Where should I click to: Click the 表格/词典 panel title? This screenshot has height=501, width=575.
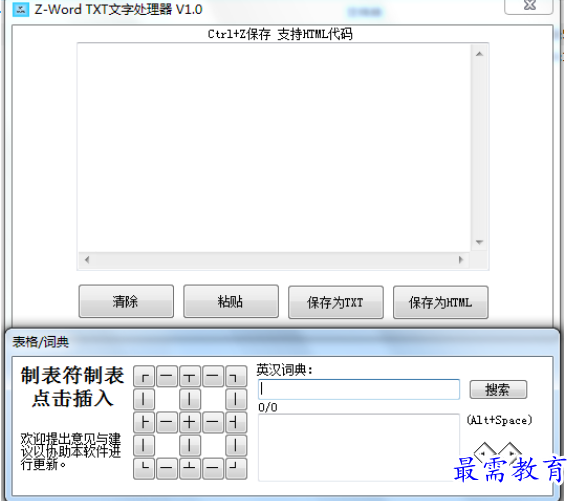[41, 342]
